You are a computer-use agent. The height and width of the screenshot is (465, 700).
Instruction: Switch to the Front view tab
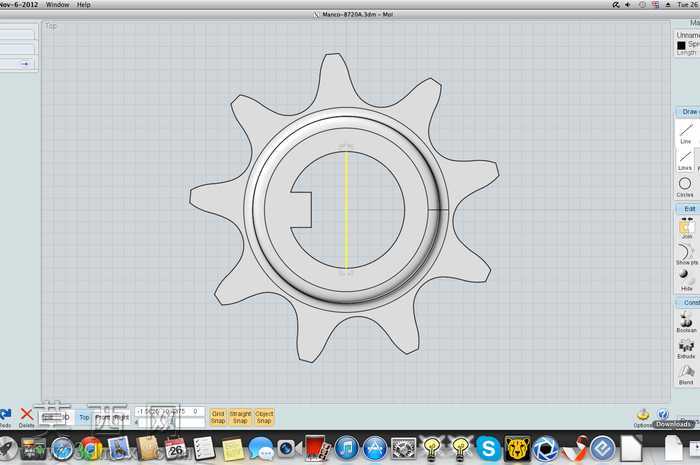pos(103,418)
